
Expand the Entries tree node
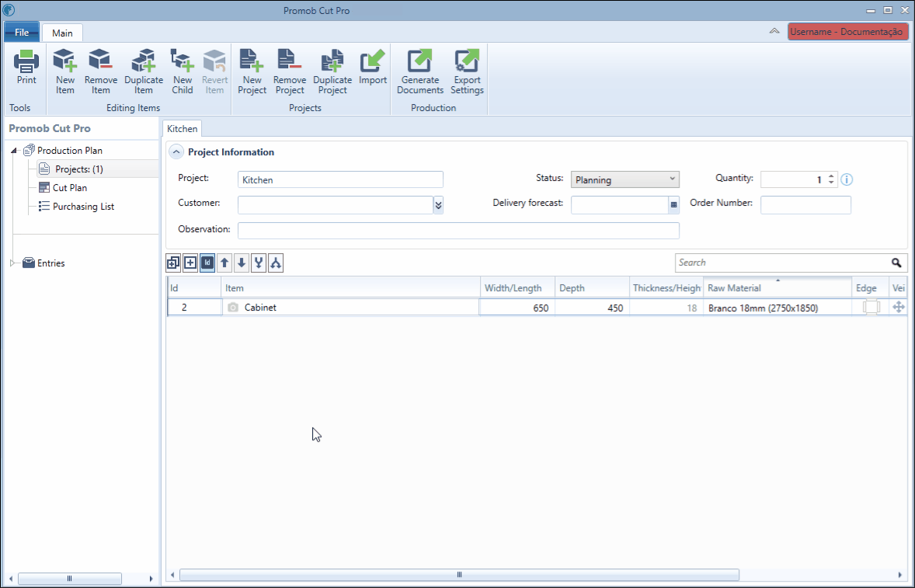[13, 263]
